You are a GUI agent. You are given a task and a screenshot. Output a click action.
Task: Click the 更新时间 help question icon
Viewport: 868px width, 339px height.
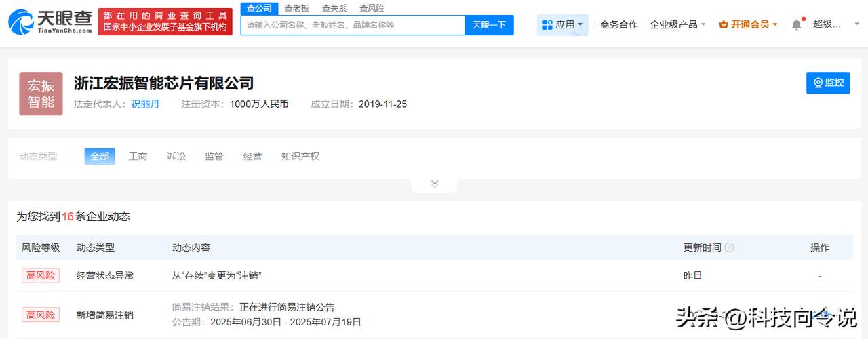coord(729,247)
